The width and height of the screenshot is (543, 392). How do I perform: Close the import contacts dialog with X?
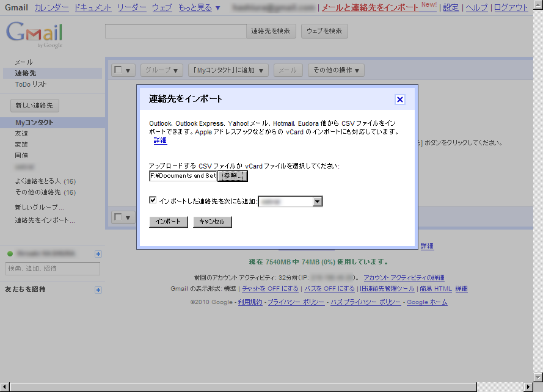pos(399,100)
